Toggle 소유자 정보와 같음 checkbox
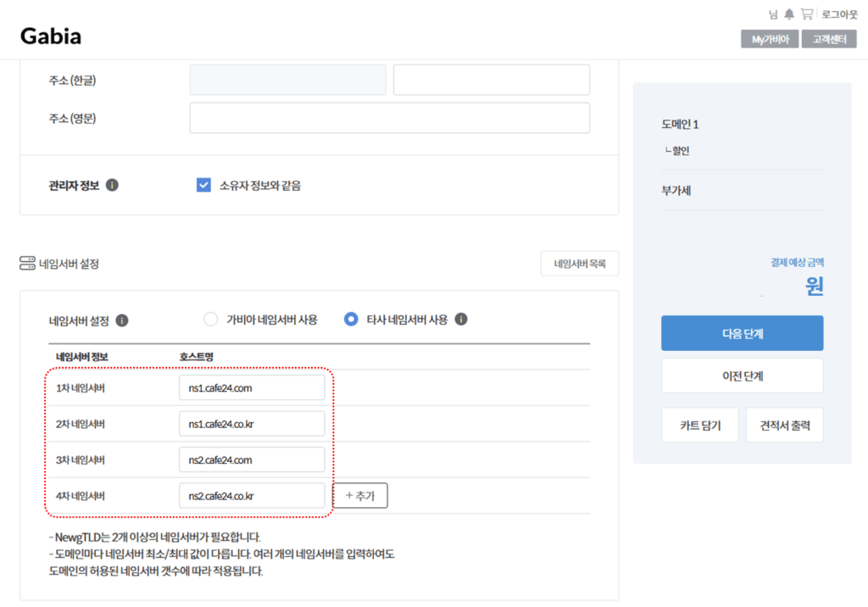Image resolution: width=868 pixels, height=607 pixels. (x=203, y=185)
